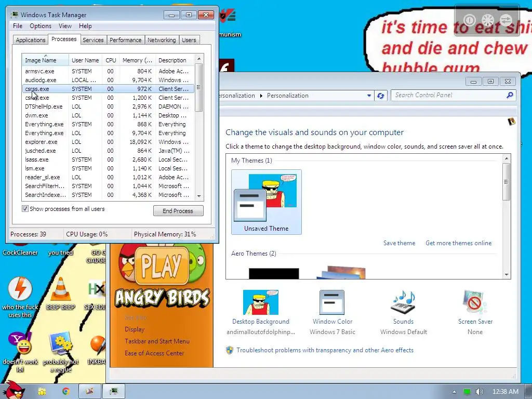Open the Display link in sidebar
The height and width of the screenshot is (399, 532).
pyautogui.click(x=135, y=329)
